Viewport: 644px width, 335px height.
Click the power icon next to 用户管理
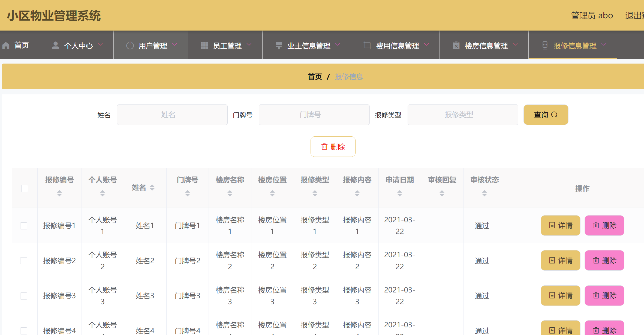click(130, 45)
